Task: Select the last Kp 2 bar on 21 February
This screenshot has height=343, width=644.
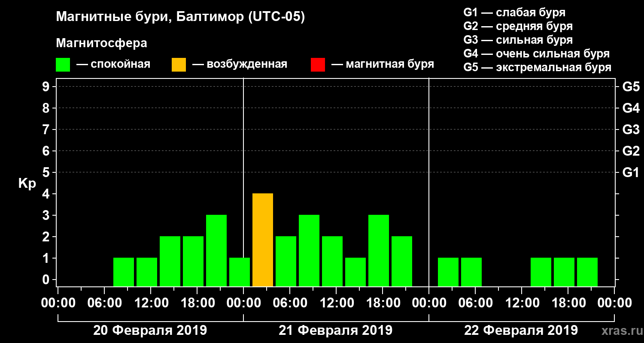Action: tap(402, 262)
